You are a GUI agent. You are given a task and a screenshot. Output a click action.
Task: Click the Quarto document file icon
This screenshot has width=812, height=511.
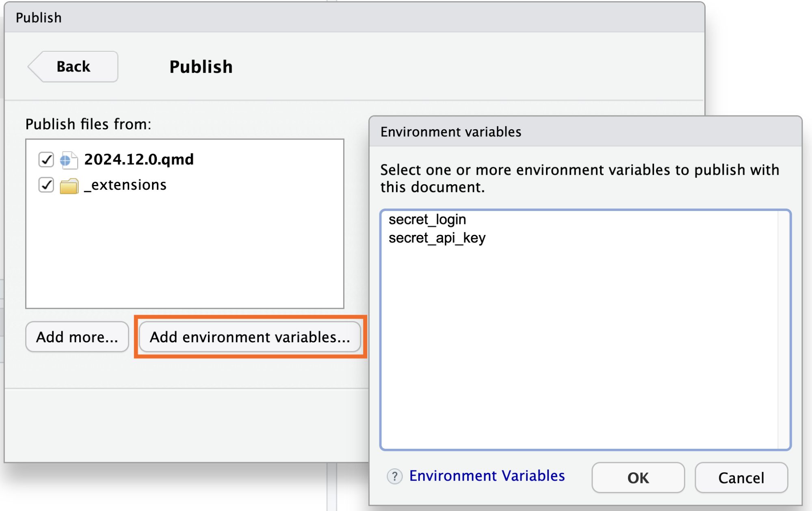click(x=69, y=160)
